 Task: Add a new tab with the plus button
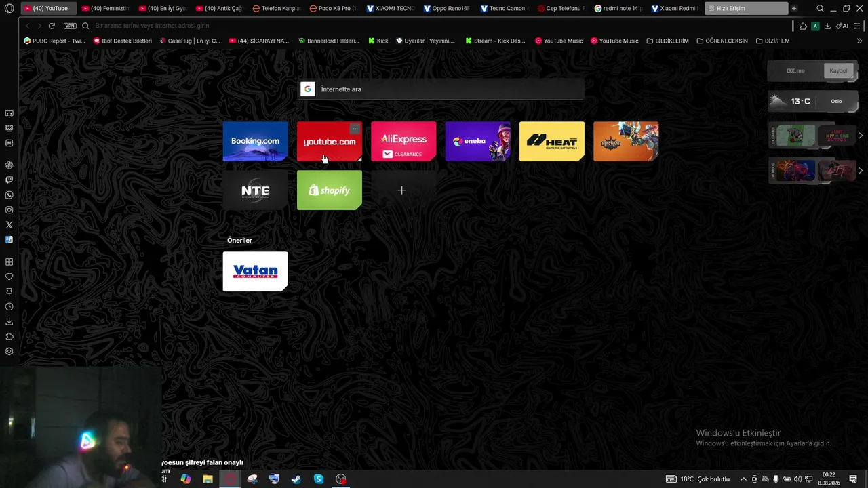794,9
